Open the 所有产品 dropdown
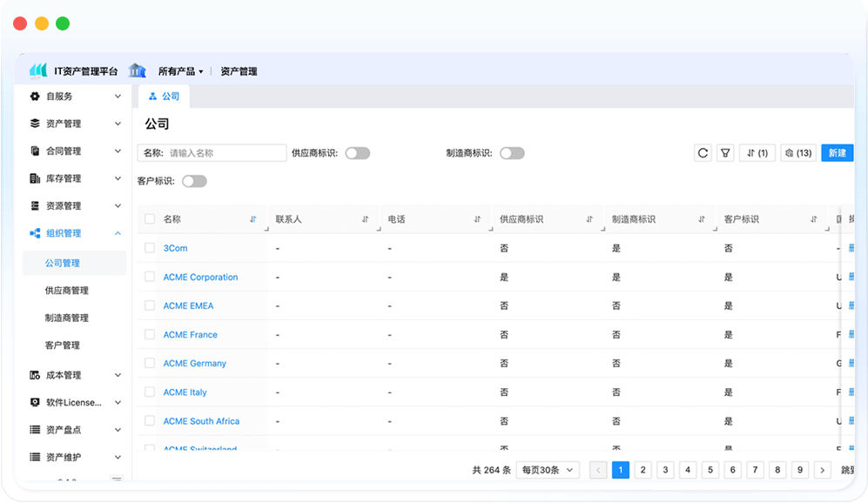The image size is (868, 503). click(x=180, y=71)
